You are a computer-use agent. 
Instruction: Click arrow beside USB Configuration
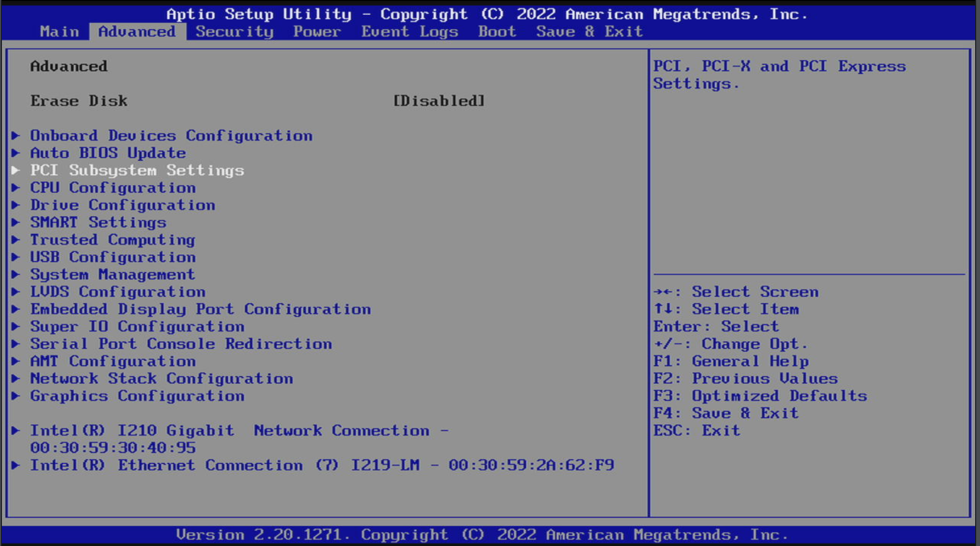[x=16, y=257]
